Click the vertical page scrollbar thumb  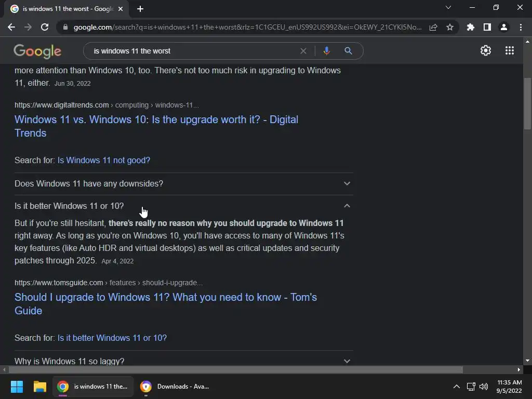[x=527, y=103]
